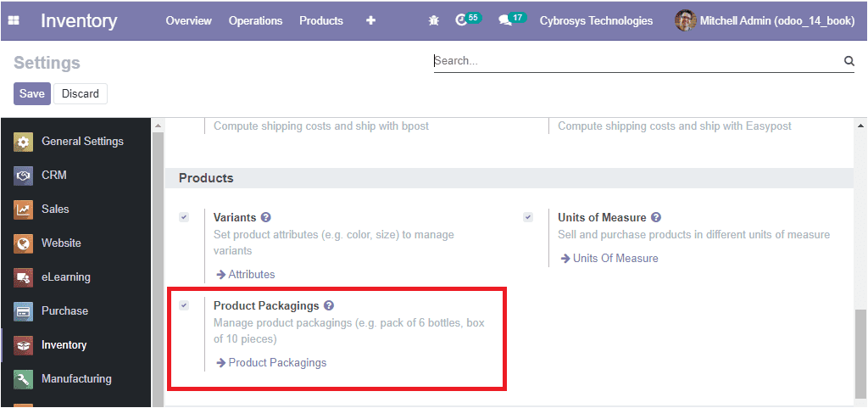Click the main scrollbar up arrow
This screenshot has height=408, width=868.
[x=860, y=126]
